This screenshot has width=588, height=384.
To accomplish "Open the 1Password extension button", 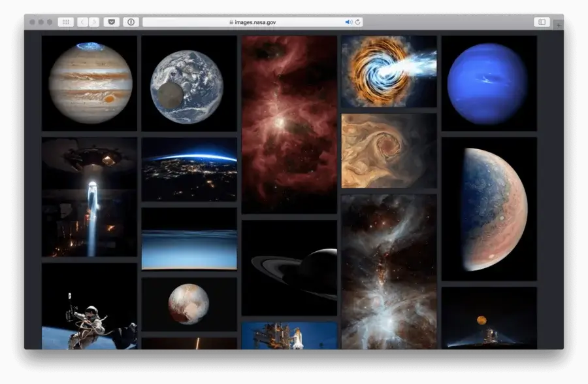I will point(131,22).
